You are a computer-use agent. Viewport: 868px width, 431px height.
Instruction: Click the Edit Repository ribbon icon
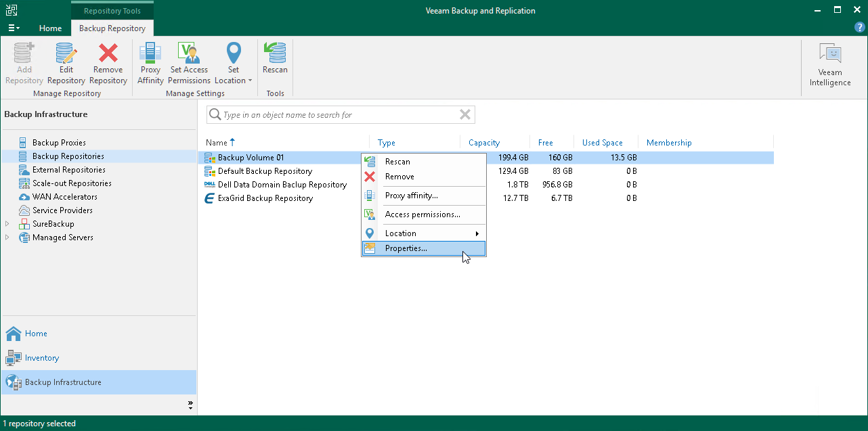[x=66, y=64]
